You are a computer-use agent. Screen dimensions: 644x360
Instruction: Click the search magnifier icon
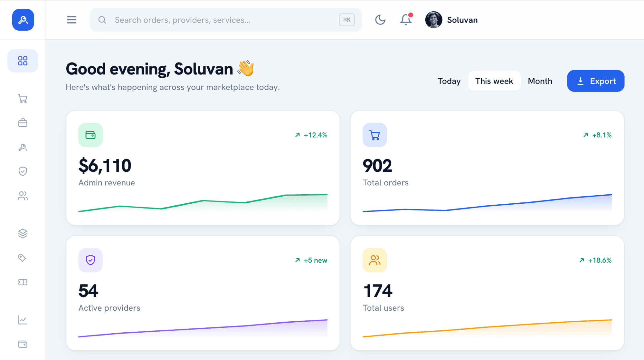pos(102,20)
